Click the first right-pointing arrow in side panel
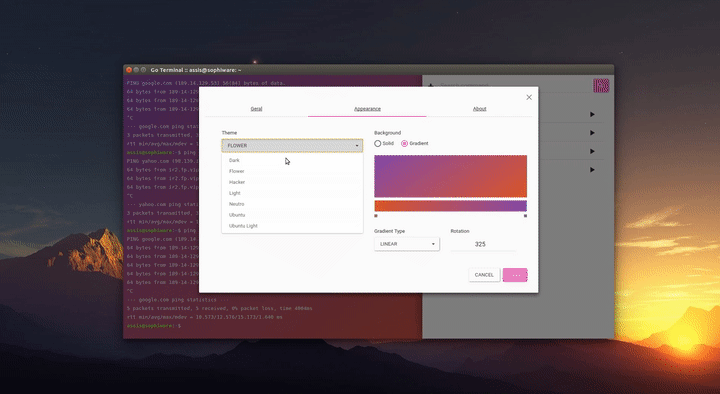720x394 pixels. (592, 114)
